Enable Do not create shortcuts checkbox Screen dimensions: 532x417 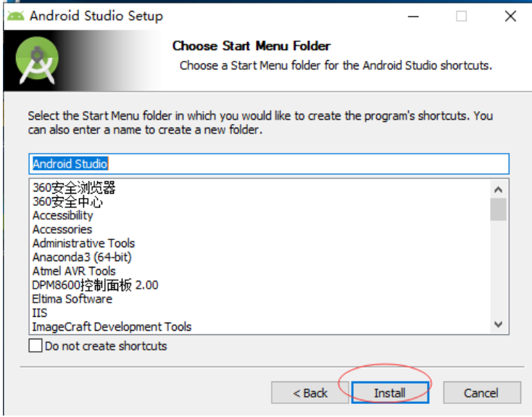click(36, 345)
